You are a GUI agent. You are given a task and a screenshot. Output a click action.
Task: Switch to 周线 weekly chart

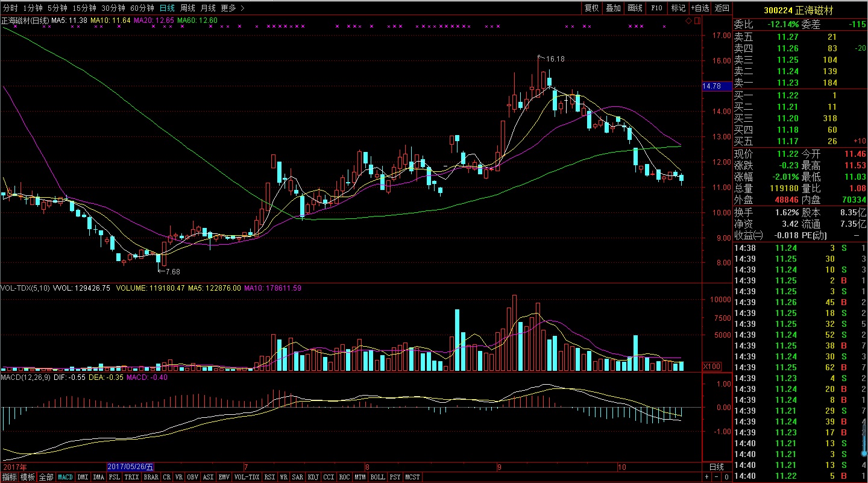point(187,8)
